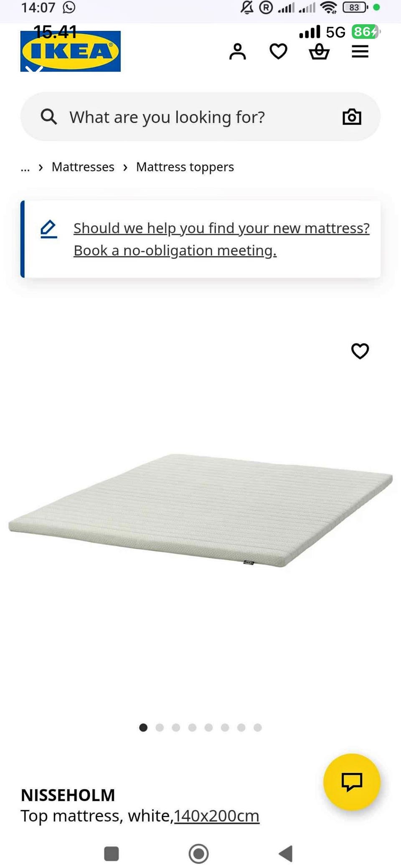The height and width of the screenshot is (868, 401).
Task: Tap the magnifying glass search icon
Action: pos(49,117)
